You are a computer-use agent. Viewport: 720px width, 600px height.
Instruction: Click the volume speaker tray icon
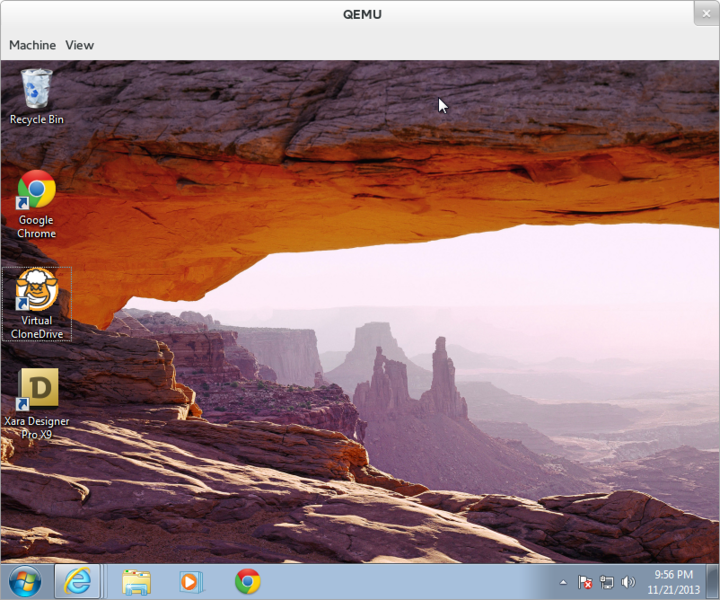click(628, 582)
